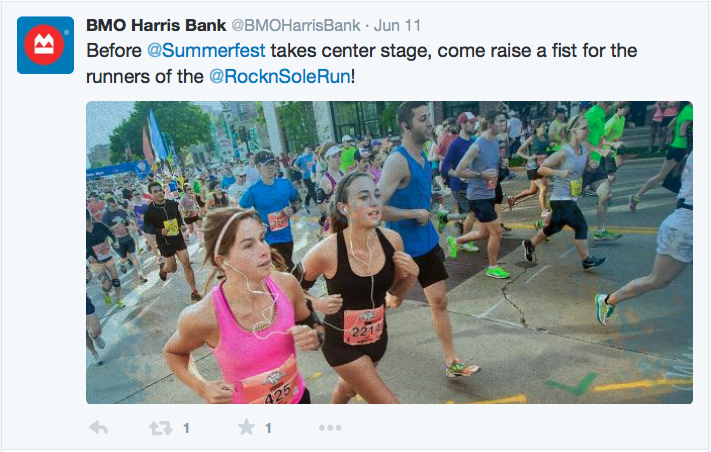Click the "runners of the" tweet text
711x452 pixels.
(145, 76)
